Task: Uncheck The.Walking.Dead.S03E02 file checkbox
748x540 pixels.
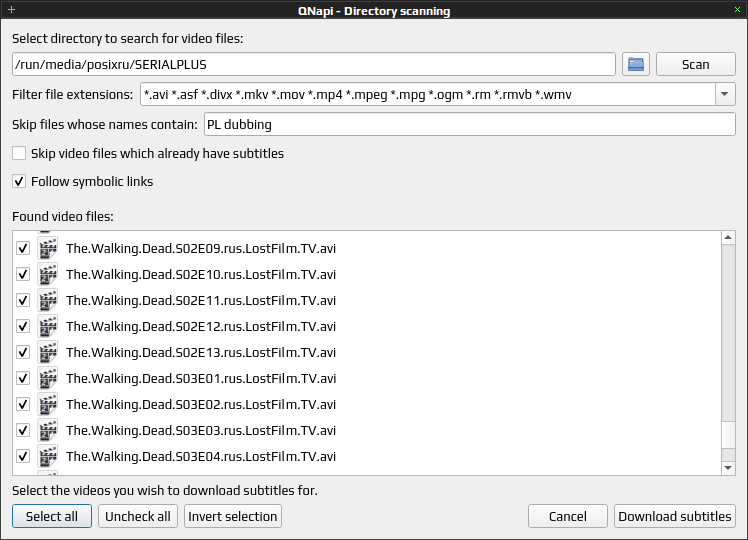Action: pyautogui.click(x=23, y=405)
